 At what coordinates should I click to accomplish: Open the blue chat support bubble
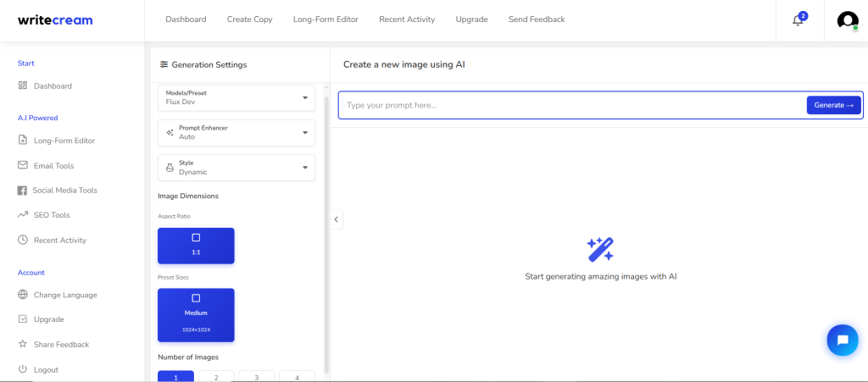point(843,340)
